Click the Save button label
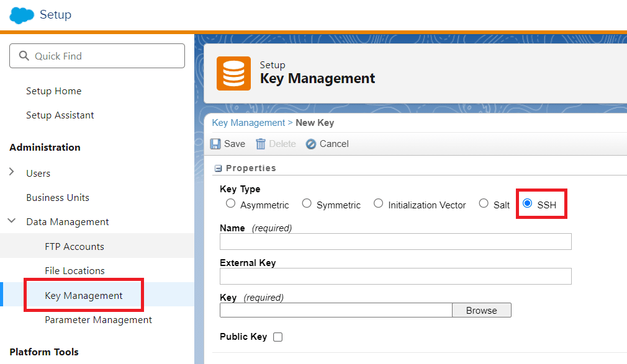Screen dimensions: 627x364 click(235, 144)
